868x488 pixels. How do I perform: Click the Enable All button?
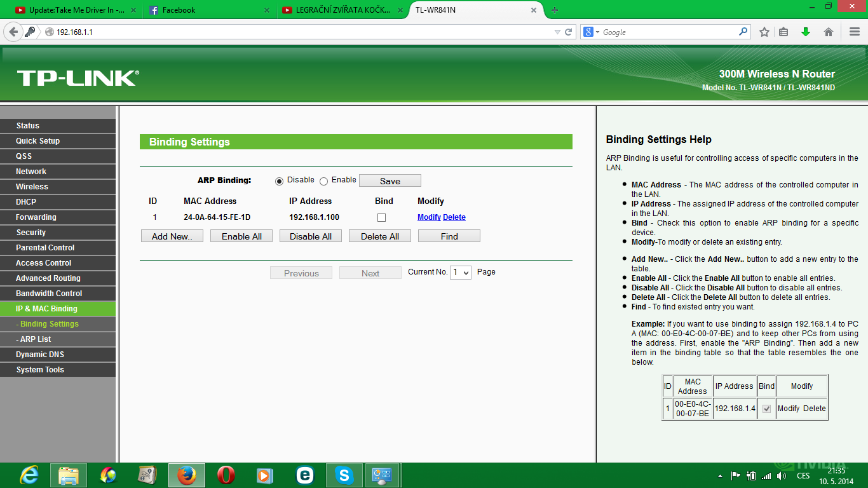tap(241, 236)
